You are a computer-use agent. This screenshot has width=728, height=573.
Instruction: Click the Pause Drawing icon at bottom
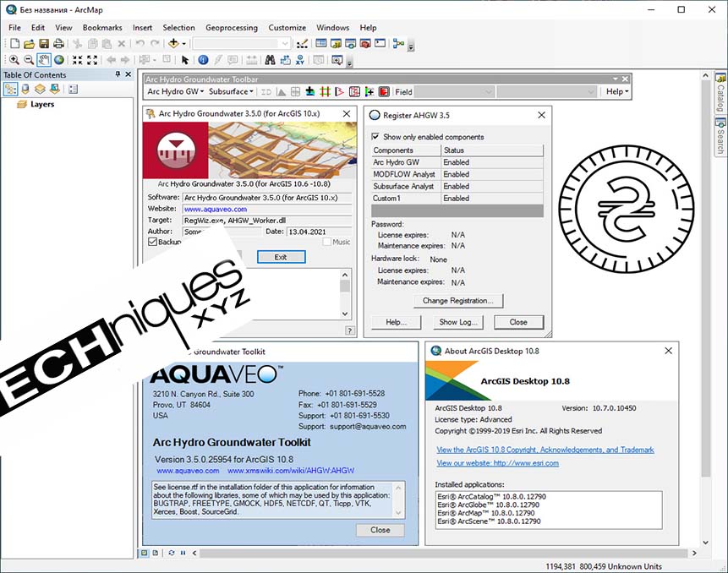tap(183, 553)
